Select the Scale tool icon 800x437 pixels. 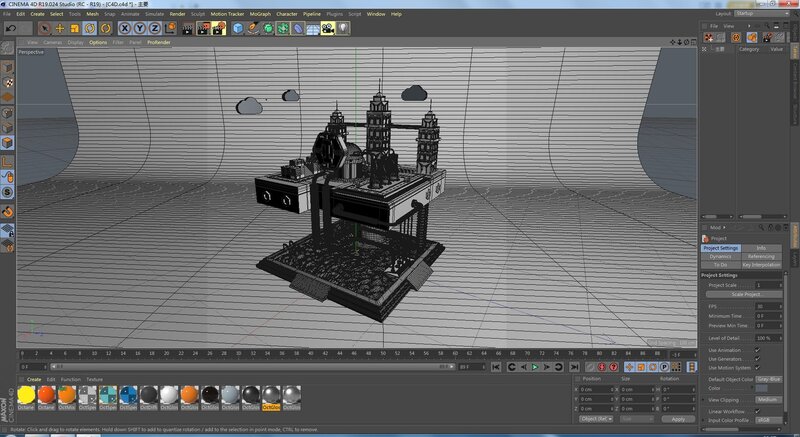[x=75, y=29]
